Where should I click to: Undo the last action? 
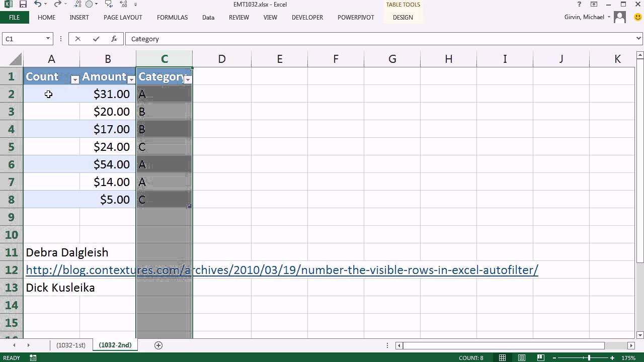click(38, 5)
